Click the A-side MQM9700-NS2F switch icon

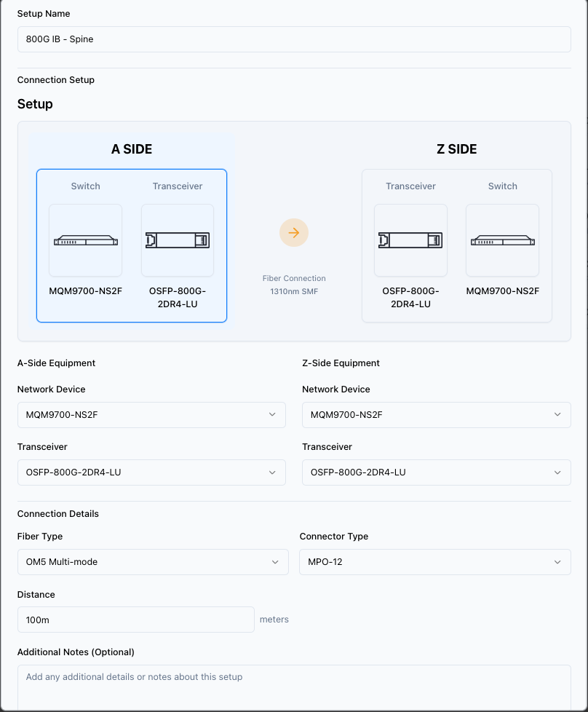85,240
